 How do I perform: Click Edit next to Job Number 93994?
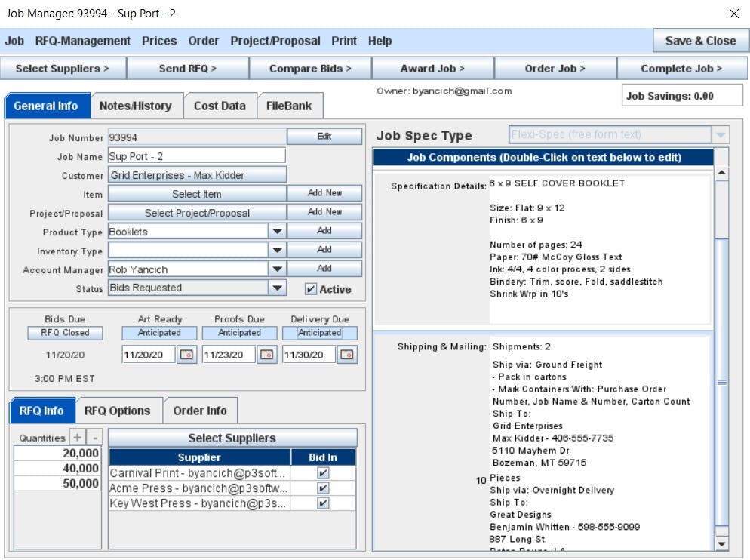[x=324, y=135]
